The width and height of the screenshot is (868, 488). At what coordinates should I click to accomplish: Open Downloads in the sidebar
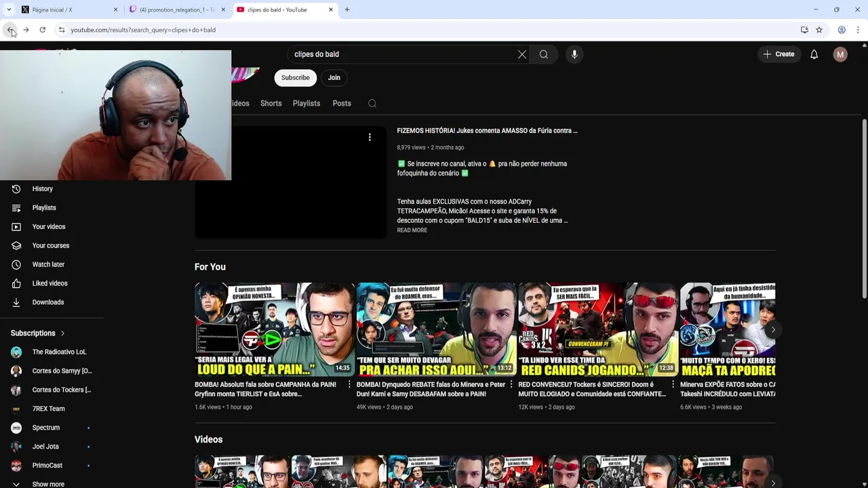click(48, 302)
